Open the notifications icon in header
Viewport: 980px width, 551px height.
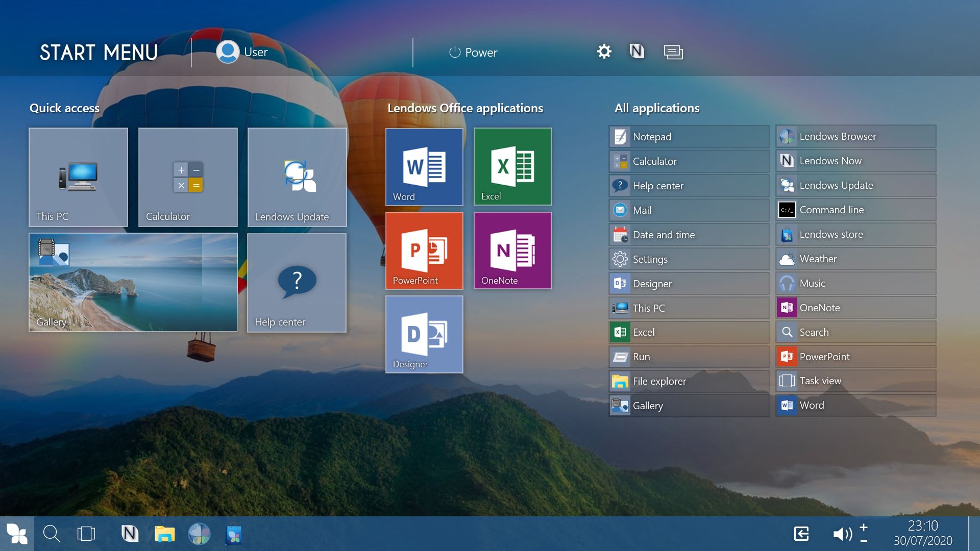pyautogui.click(x=673, y=52)
